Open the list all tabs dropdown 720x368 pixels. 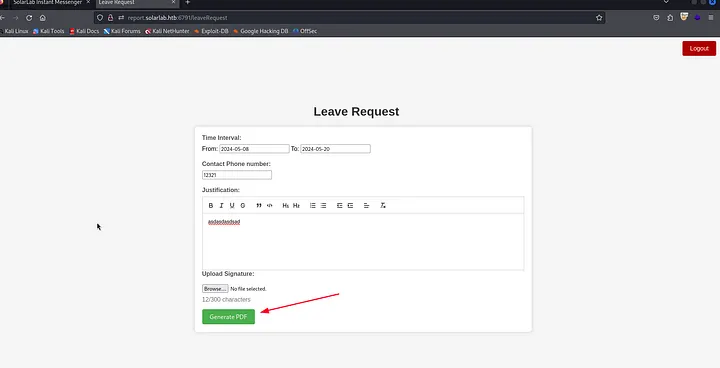(x=666, y=2)
